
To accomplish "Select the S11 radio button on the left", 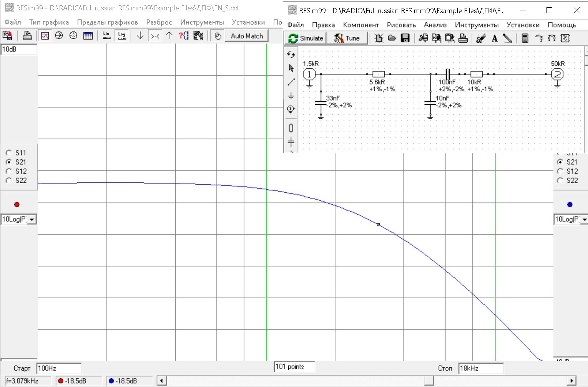I will (9, 153).
